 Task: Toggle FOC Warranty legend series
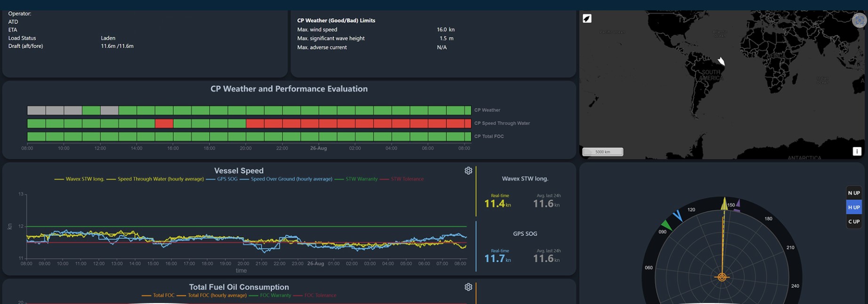click(x=270, y=296)
